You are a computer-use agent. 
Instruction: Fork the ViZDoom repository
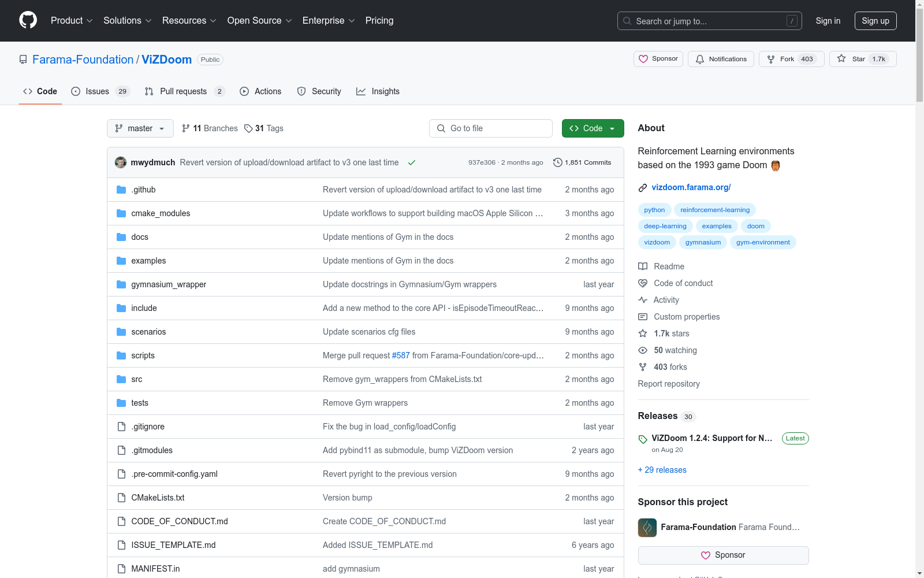pyautogui.click(x=792, y=59)
